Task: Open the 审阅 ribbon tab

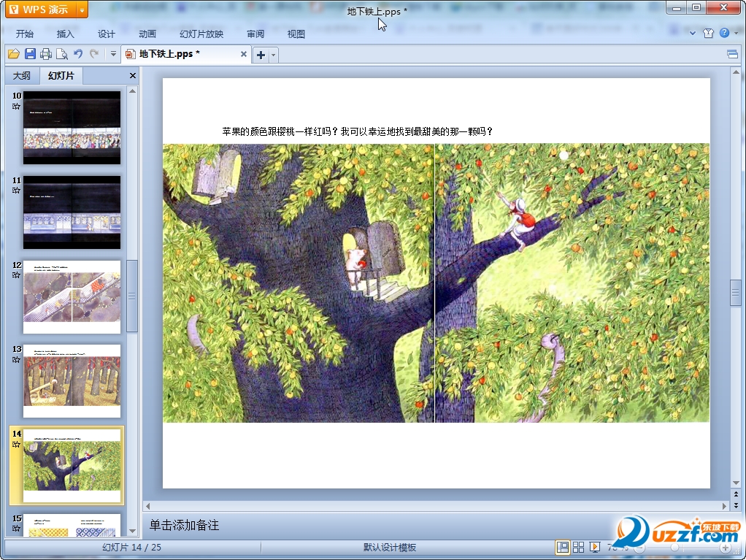Action: pyautogui.click(x=255, y=34)
